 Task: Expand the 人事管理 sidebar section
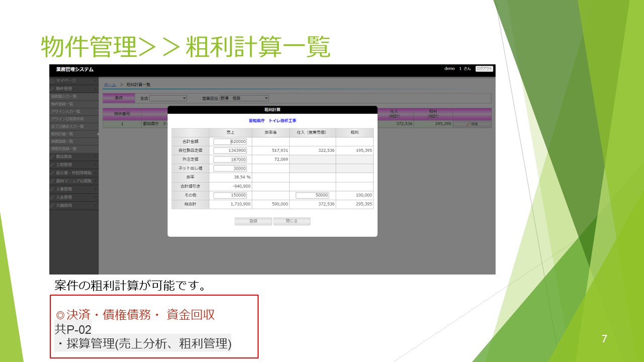pos(74,189)
